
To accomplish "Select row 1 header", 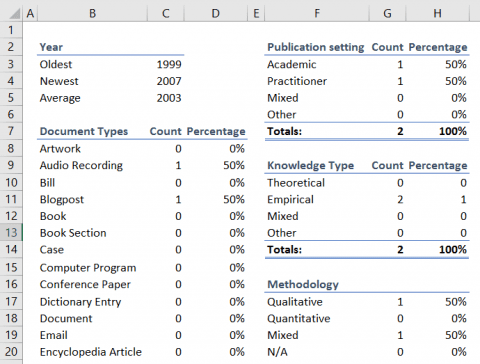I will click(11, 30).
